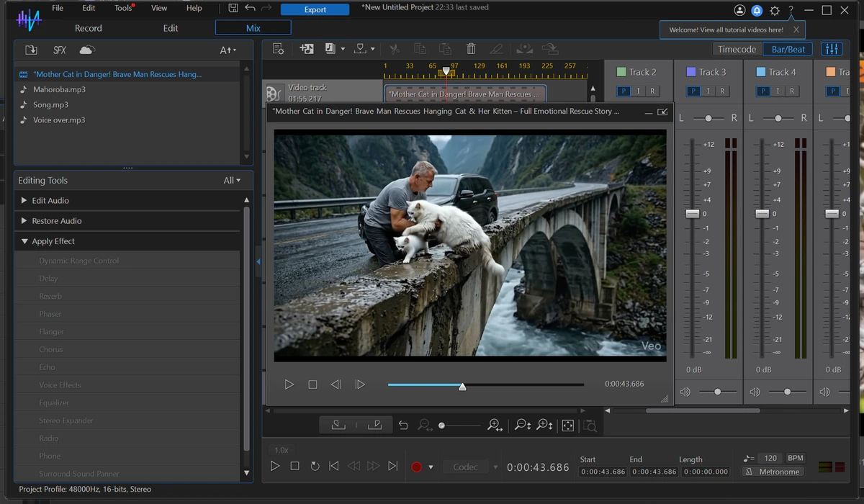Toggle the R button on Track 2

point(652,91)
